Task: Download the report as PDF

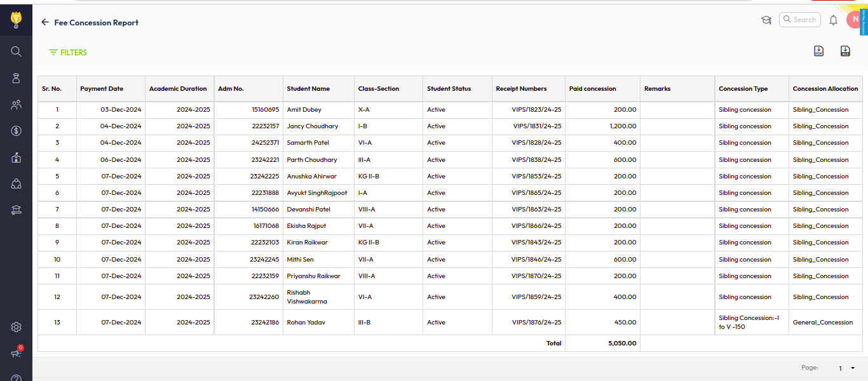Action: [818, 51]
